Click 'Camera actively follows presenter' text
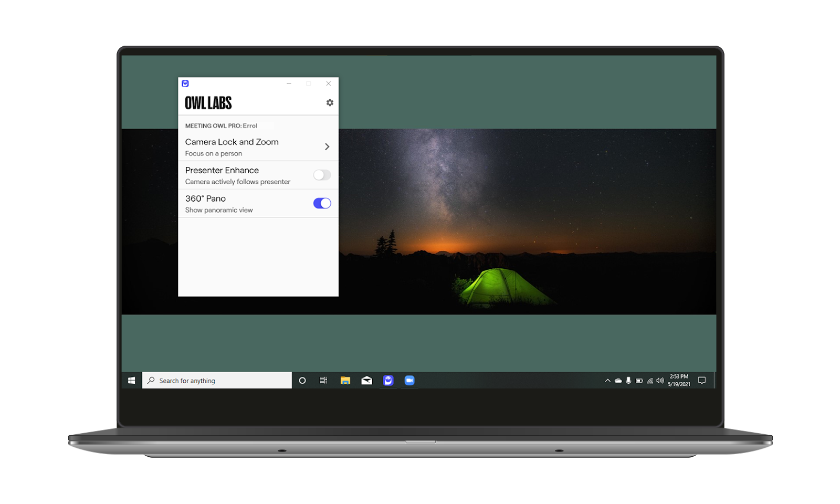840x504 pixels. tap(237, 182)
